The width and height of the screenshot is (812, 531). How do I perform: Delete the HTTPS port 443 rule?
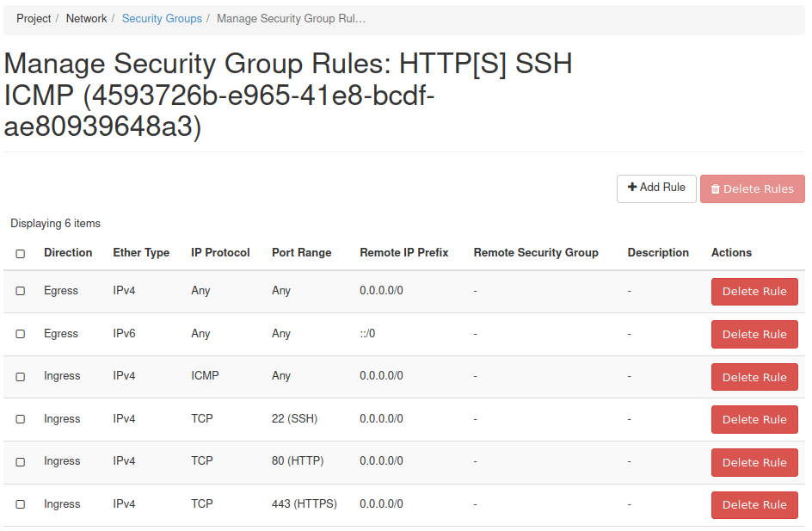coord(754,505)
